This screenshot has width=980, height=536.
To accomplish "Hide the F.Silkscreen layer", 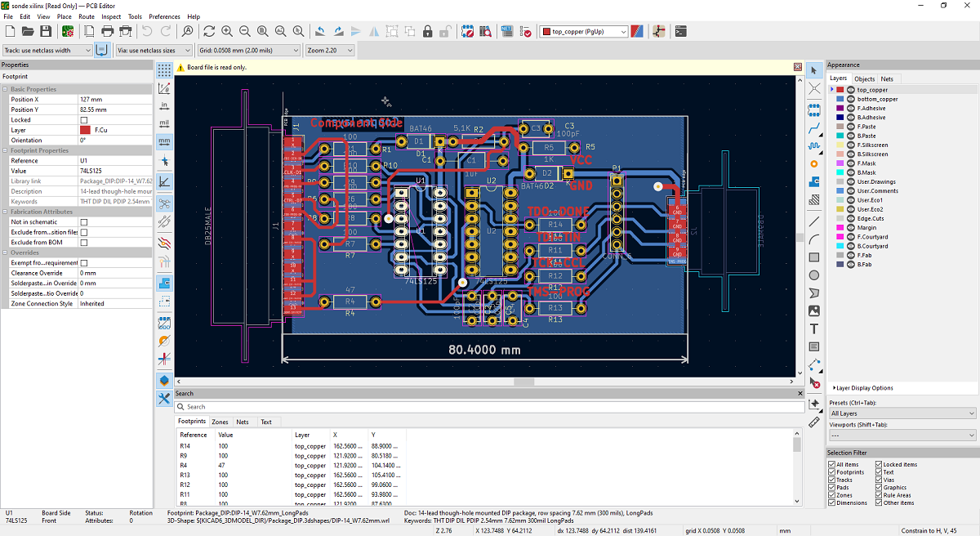I will pos(850,145).
